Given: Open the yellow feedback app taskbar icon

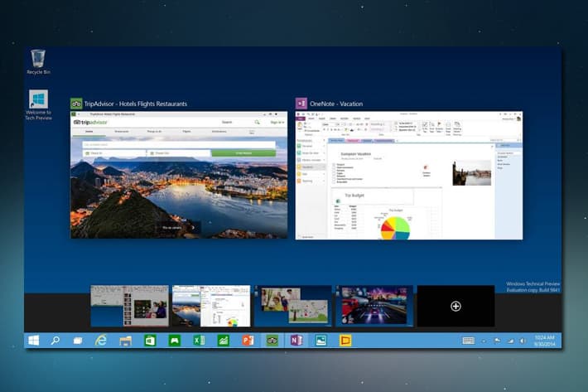Looking at the screenshot, I should click(345, 341).
